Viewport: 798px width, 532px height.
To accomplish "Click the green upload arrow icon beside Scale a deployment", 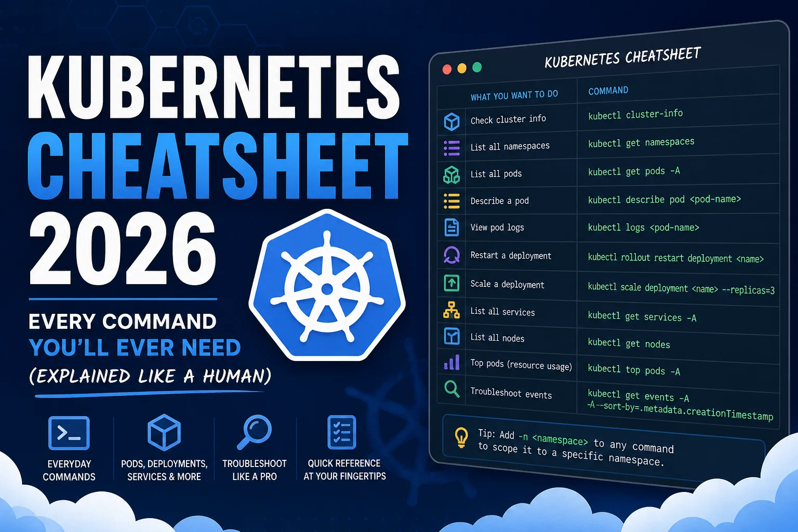I will coord(451,283).
